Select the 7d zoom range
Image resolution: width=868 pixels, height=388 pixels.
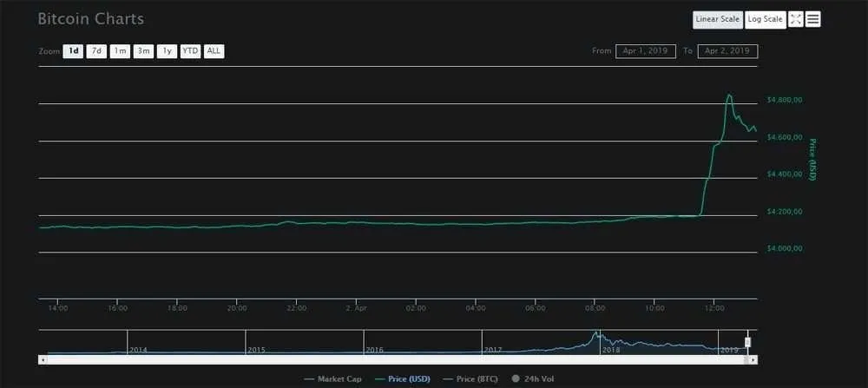(96, 51)
